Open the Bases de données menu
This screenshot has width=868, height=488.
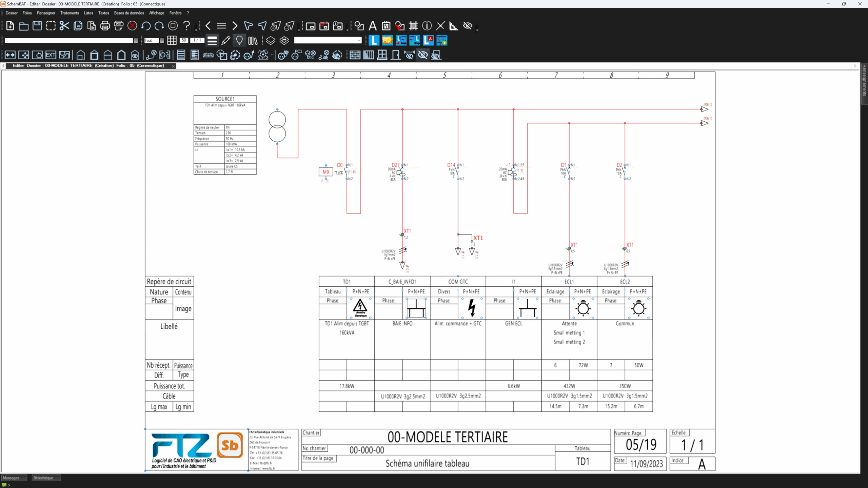129,13
